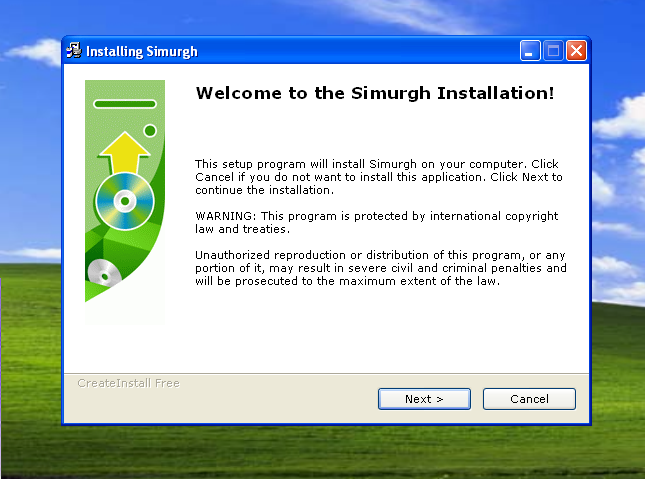Viewport: 645px width, 479px height.
Task: Click the small green dot in the banner
Action: pyautogui.click(x=150, y=130)
